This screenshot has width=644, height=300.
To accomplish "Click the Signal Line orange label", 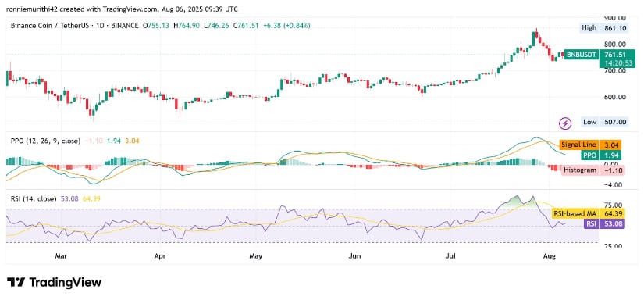I will click(x=578, y=145).
